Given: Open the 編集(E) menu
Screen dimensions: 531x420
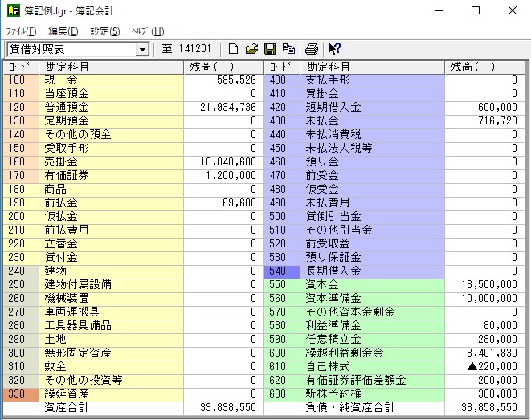Looking at the screenshot, I should tap(63, 31).
